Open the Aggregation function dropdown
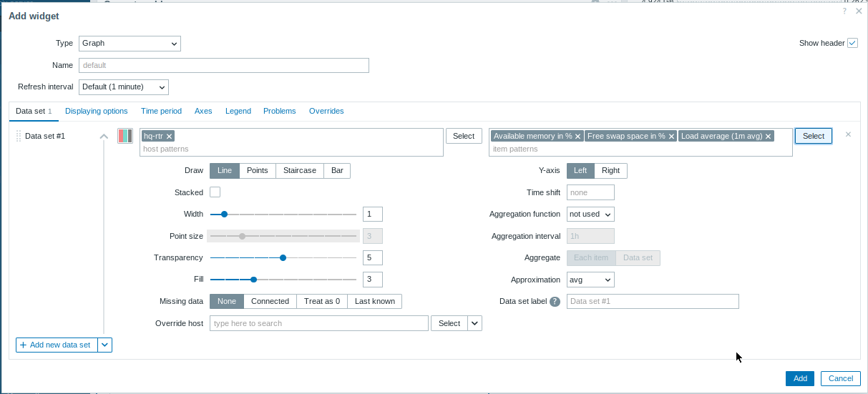 tap(590, 215)
